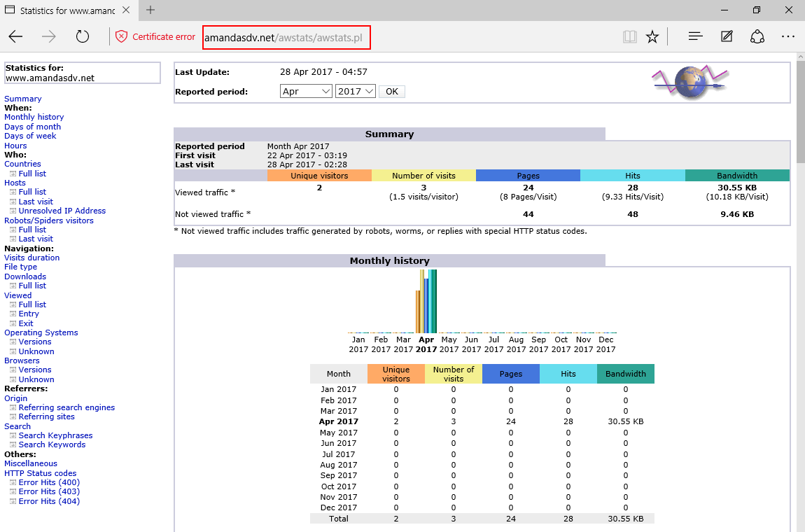
Task: Open the Monthly history link
Action: point(34,117)
